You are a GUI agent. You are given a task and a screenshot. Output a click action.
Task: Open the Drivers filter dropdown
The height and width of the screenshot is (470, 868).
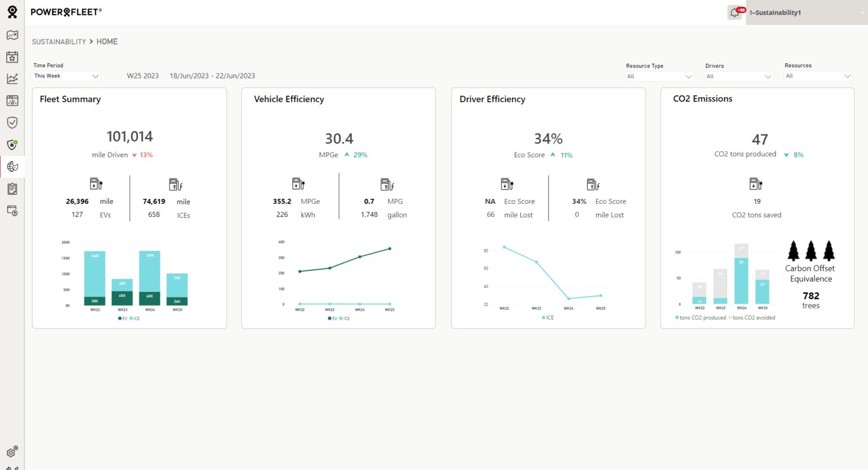click(738, 76)
